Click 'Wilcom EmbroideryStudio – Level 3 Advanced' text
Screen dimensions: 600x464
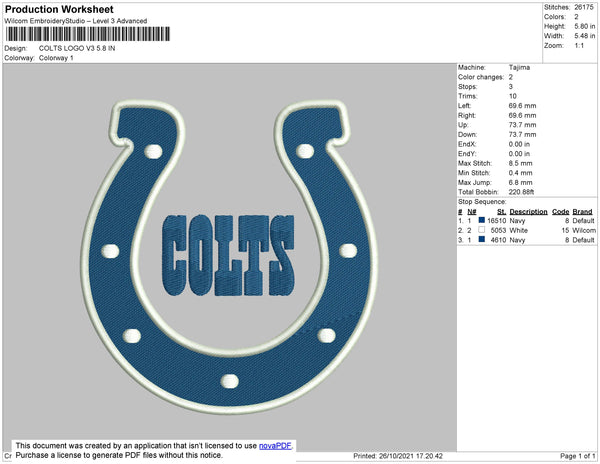pos(76,21)
